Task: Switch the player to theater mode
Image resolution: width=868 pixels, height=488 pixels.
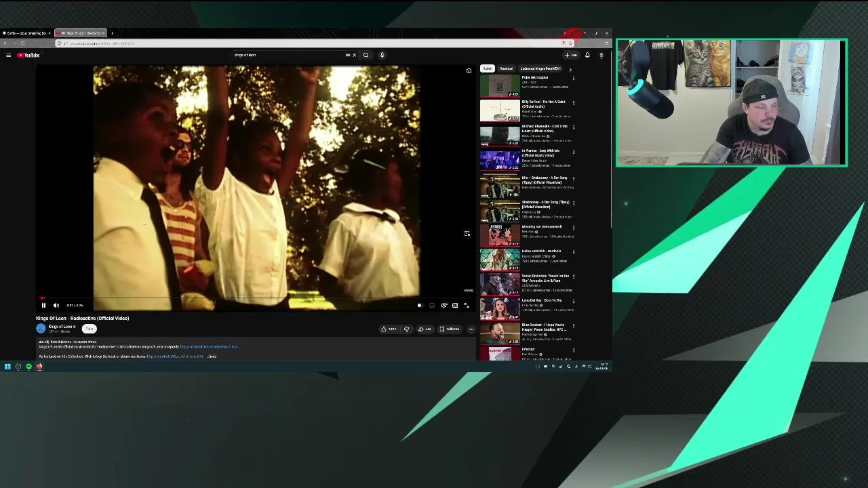Action: [x=455, y=306]
